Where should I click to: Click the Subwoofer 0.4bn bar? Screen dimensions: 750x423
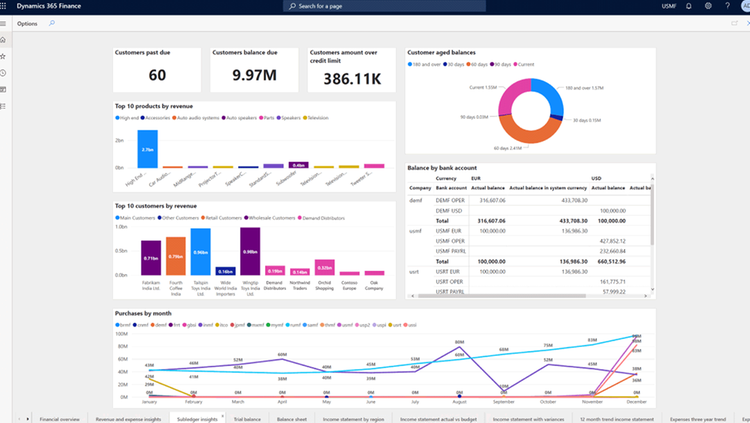pyautogui.click(x=298, y=165)
